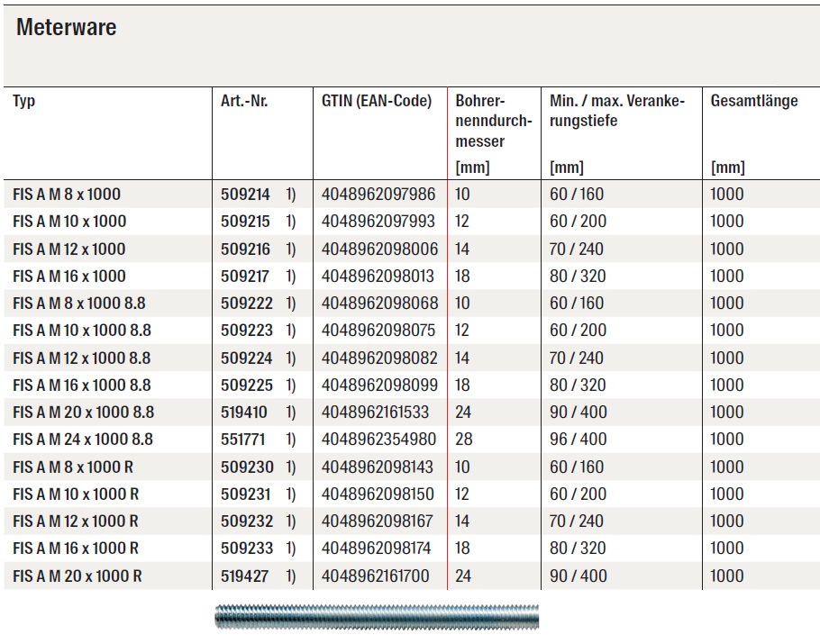Click footnote marker next to 509232
Screen dimensions: 820x644
(291, 522)
